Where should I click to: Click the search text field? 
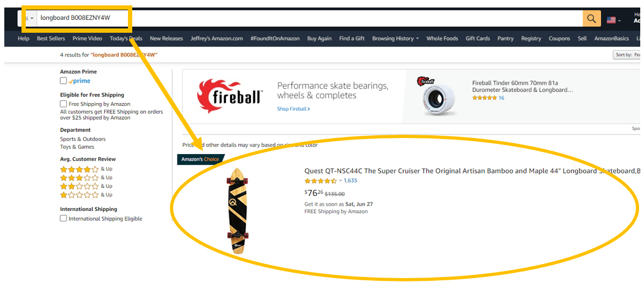[309, 18]
